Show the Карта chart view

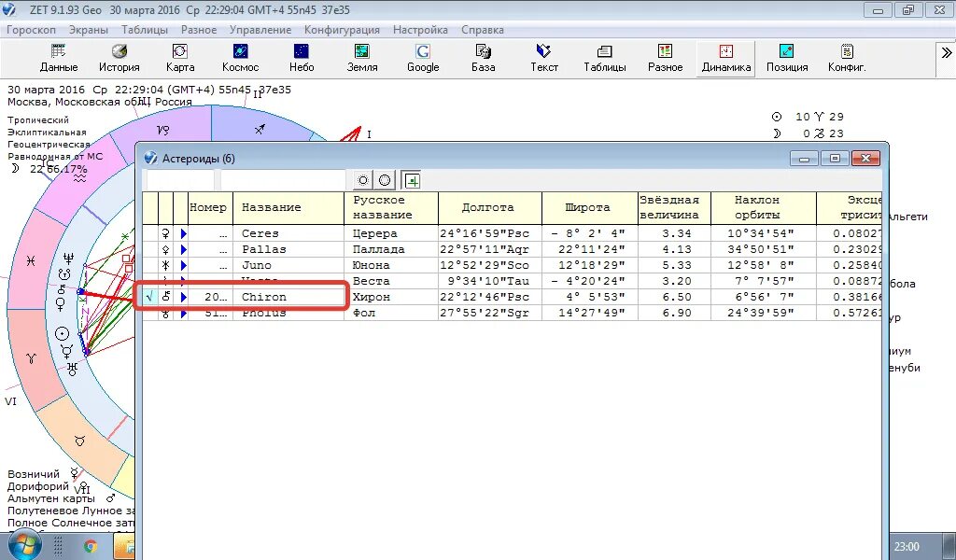point(180,59)
